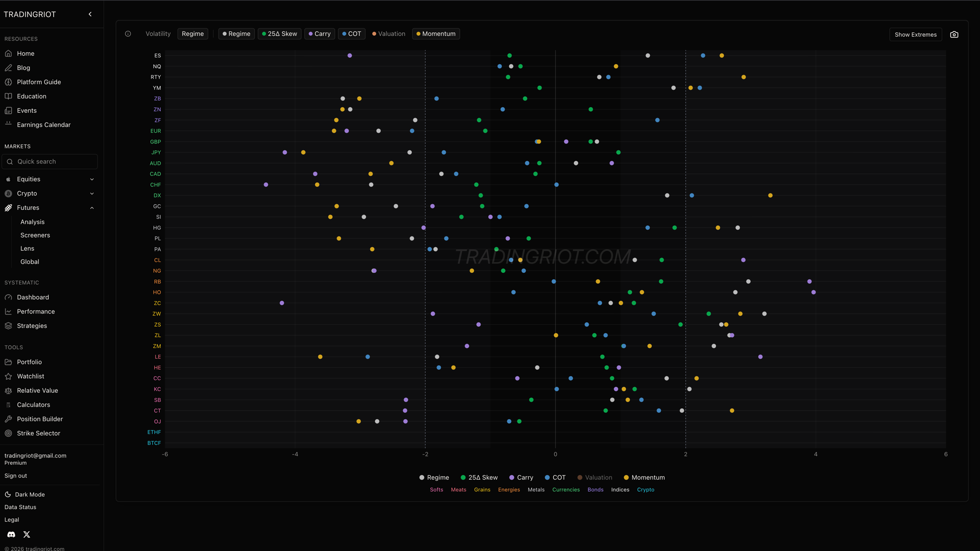Click the Show Extremes button
Screen dimensions: 980x551
pos(915,34)
